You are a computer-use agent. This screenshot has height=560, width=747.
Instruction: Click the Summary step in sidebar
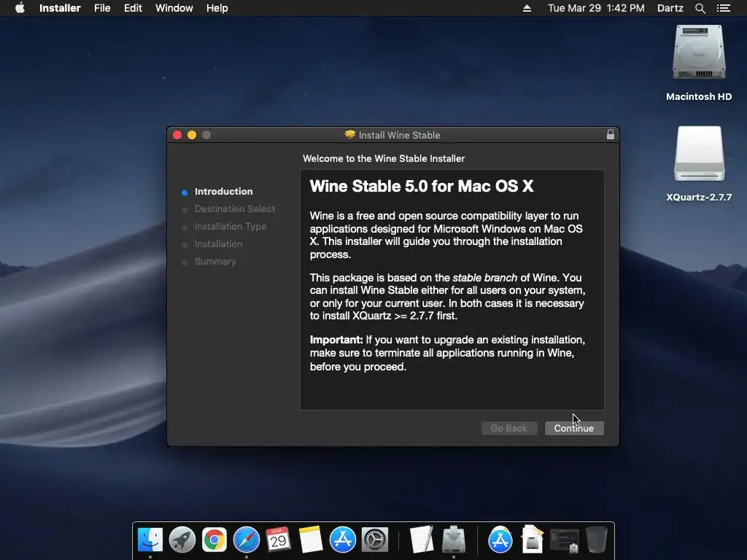pyautogui.click(x=215, y=262)
